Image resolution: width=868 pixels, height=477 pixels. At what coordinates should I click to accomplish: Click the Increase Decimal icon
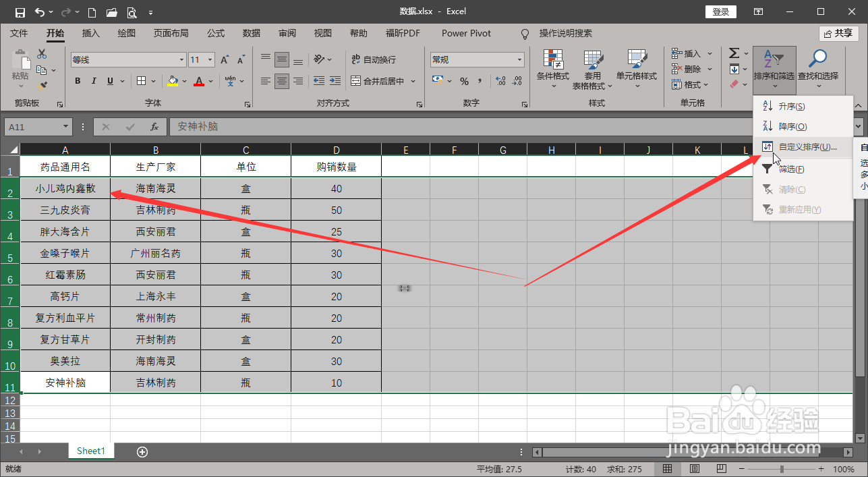click(x=500, y=81)
